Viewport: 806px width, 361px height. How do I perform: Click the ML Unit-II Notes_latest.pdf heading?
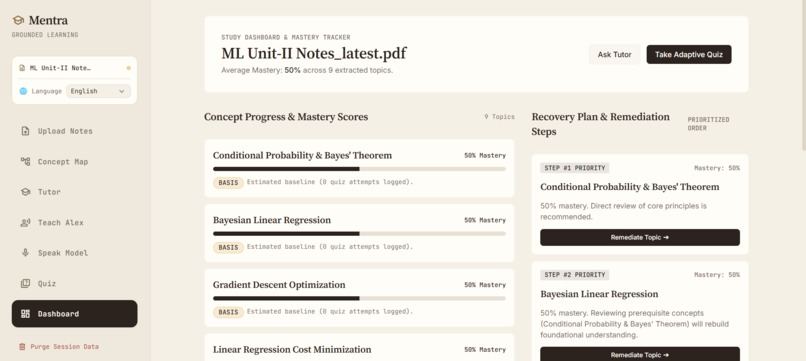tap(314, 53)
